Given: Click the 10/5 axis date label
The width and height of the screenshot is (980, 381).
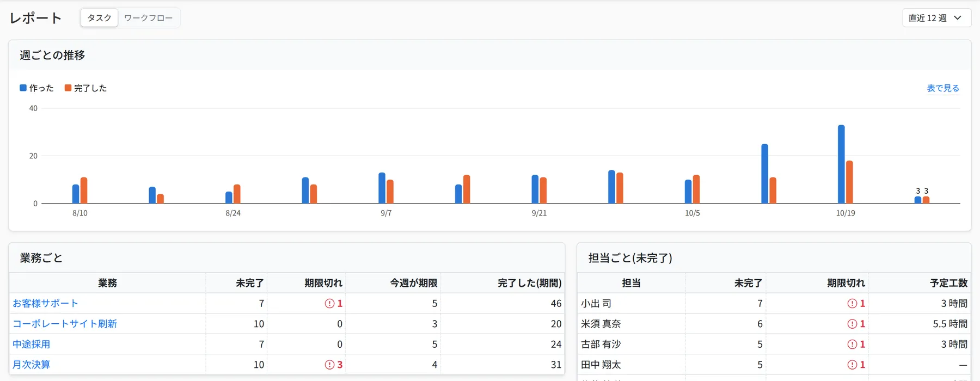Looking at the screenshot, I should pos(693,213).
